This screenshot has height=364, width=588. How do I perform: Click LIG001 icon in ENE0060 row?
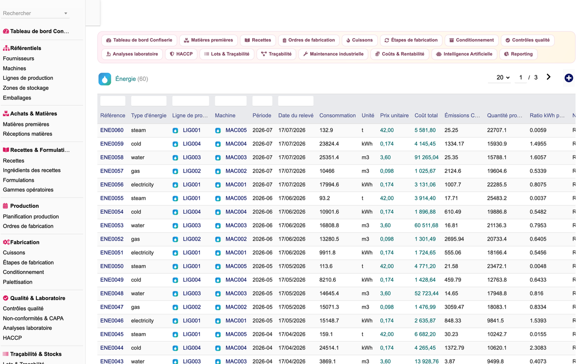(175, 130)
